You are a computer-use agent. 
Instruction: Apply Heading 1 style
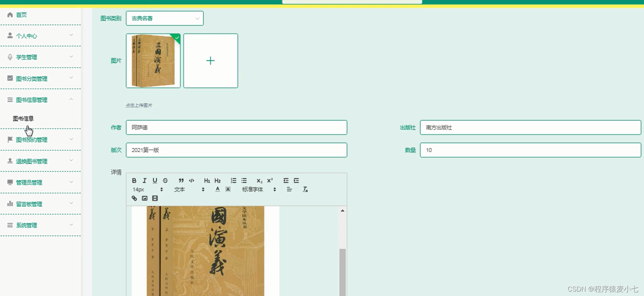[x=207, y=180]
